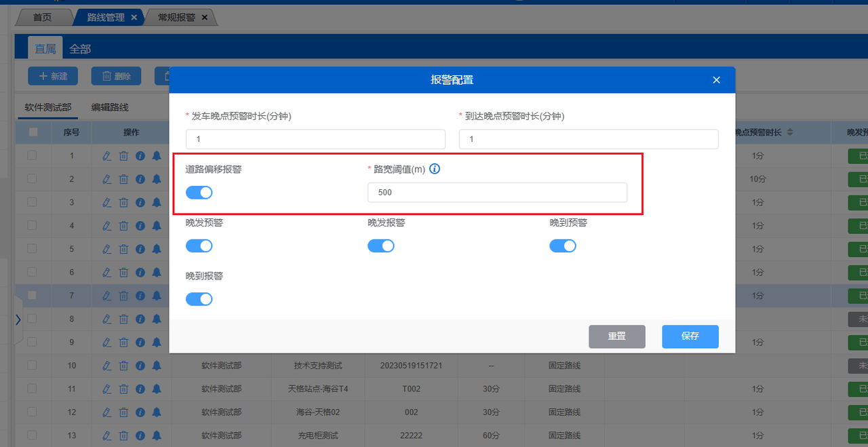Click the alarm bell icon in row 9
The image size is (868, 447).
point(157,342)
